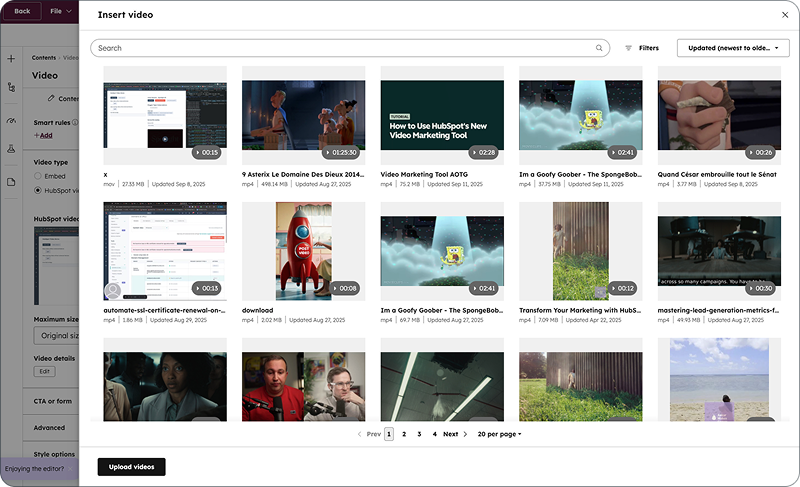
Task: Select the Video Marketing Tool AOTG thumbnail
Action: click(x=442, y=115)
